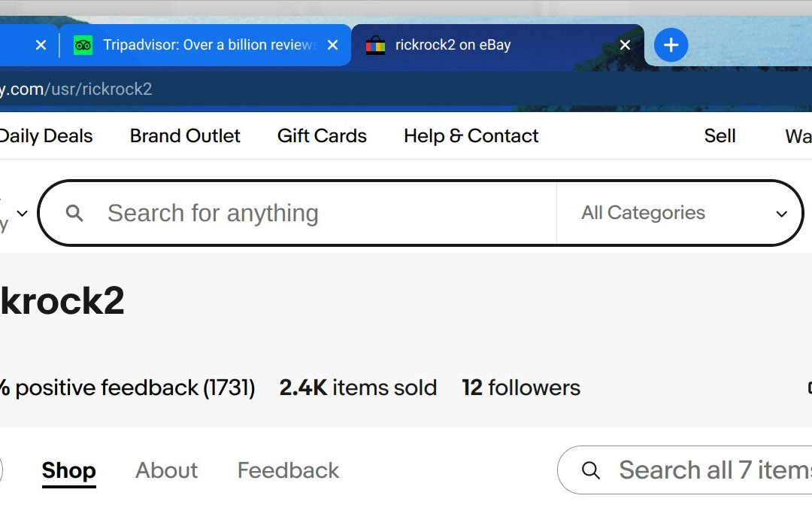View the seller Feedback tab
The height and width of the screenshot is (523, 812).
pos(288,470)
